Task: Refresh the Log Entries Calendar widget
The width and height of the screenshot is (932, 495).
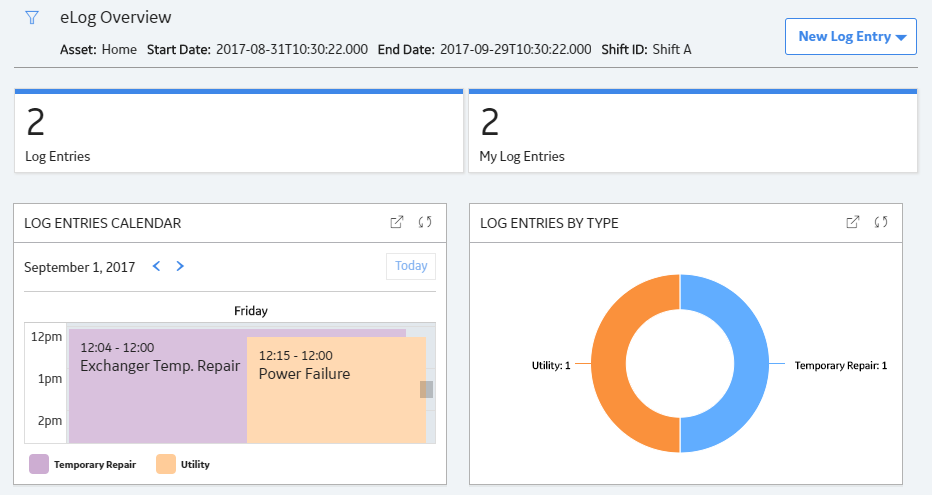Action: point(425,222)
